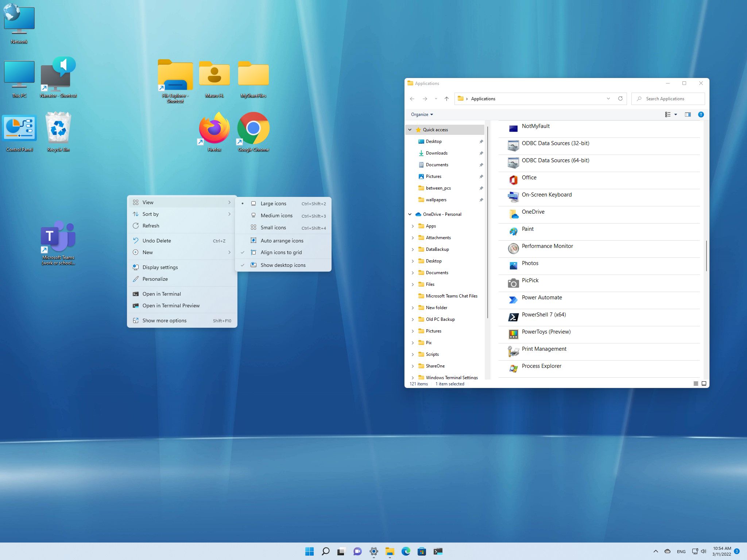
Task: Toggle 'Align icons to grid' option
Action: (281, 252)
